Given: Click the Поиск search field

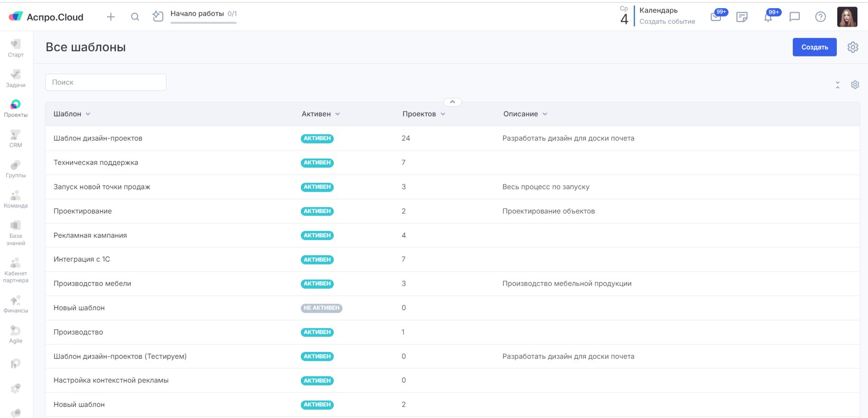Looking at the screenshot, I should (106, 82).
